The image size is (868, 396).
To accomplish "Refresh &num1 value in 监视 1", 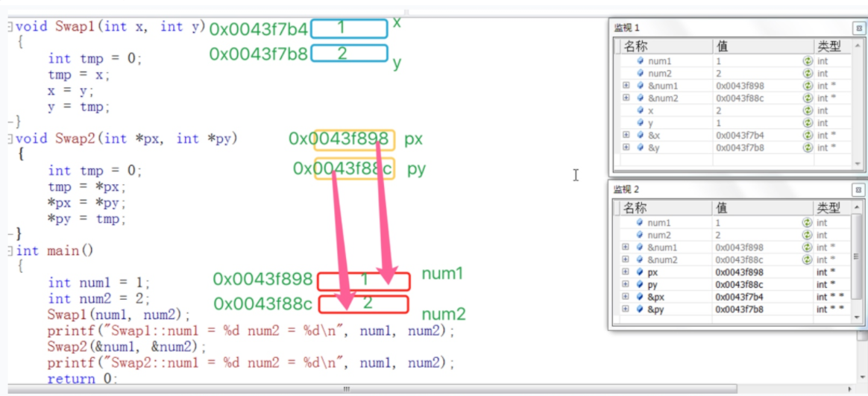I will point(808,86).
